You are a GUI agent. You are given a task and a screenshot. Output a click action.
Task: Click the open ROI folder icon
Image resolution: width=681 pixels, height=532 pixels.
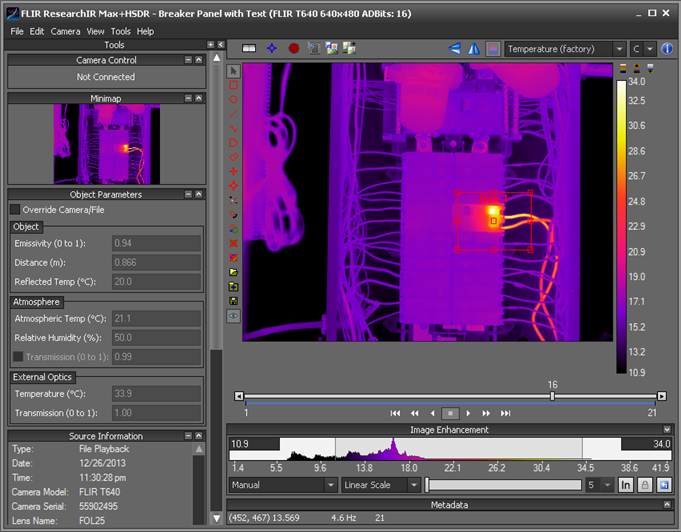pyautogui.click(x=233, y=272)
